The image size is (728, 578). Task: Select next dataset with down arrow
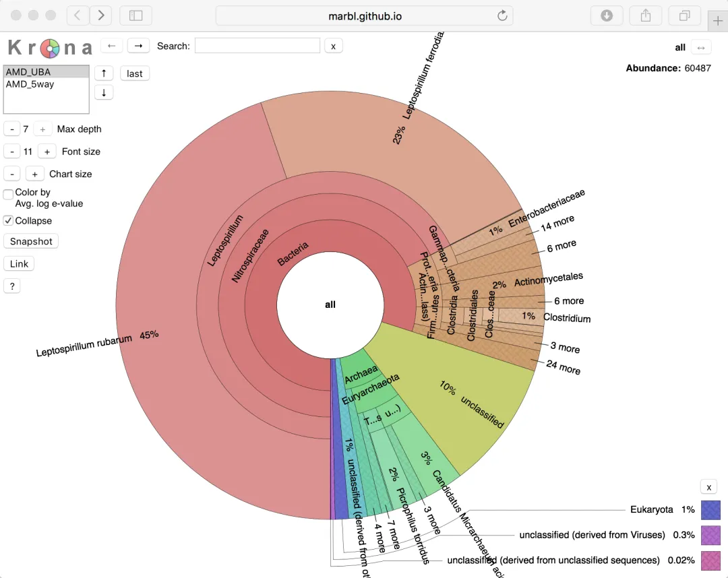click(x=104, y=93)
